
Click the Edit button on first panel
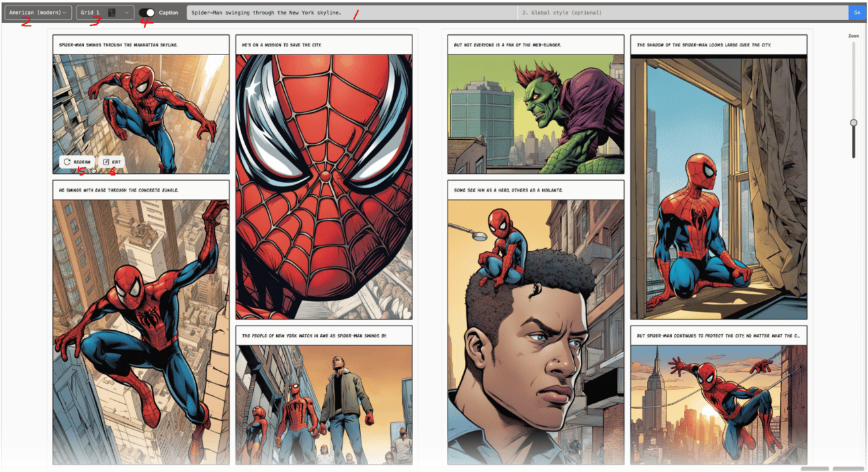pyautogui.click(x=112, y=162)
